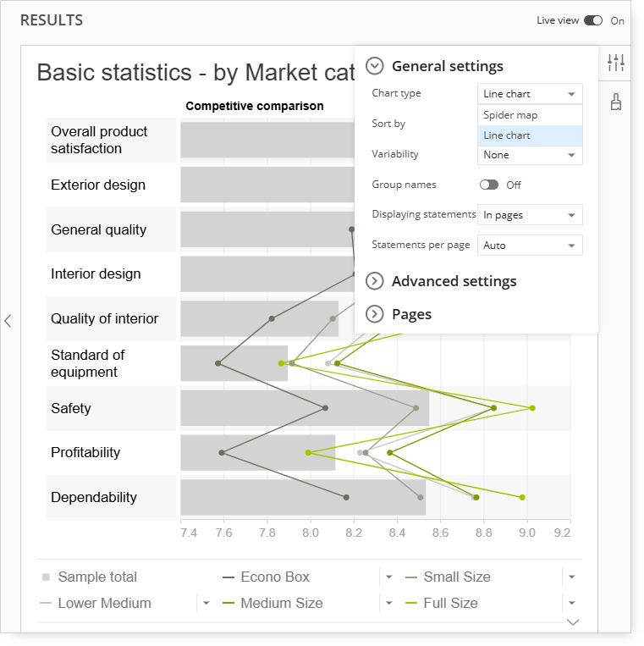Expand Pages section circled arrow
Viewport: 644px width, 646px height.
(x=375, y=314)
